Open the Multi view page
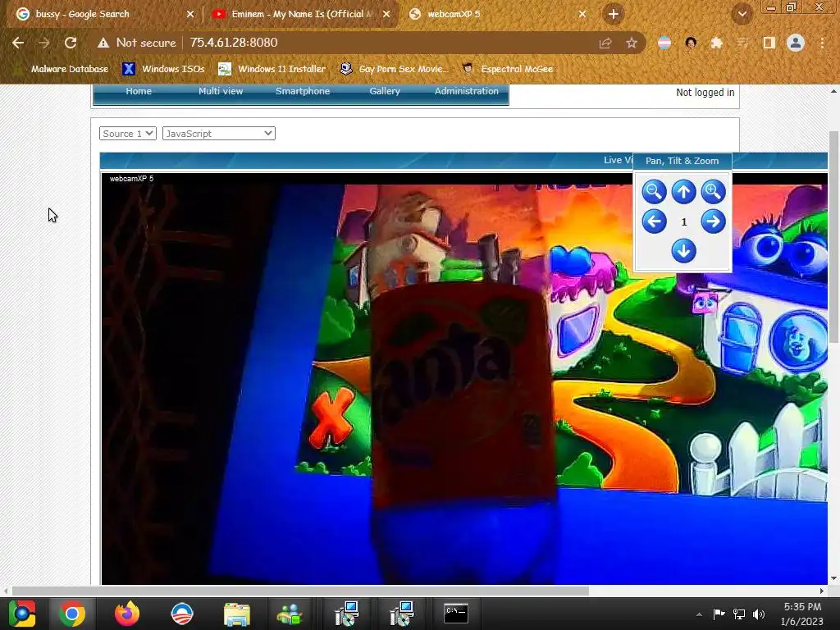 pyautogui.click(x=221, y=91)
